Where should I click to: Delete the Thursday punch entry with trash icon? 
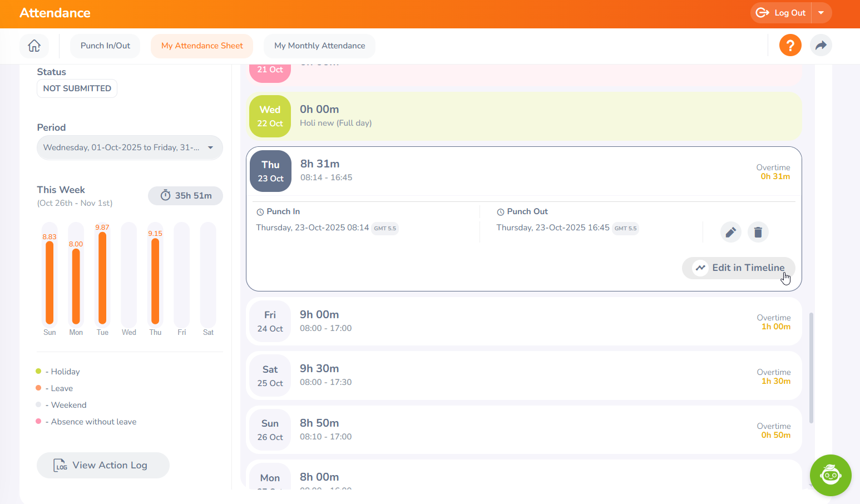pos(758,232)
